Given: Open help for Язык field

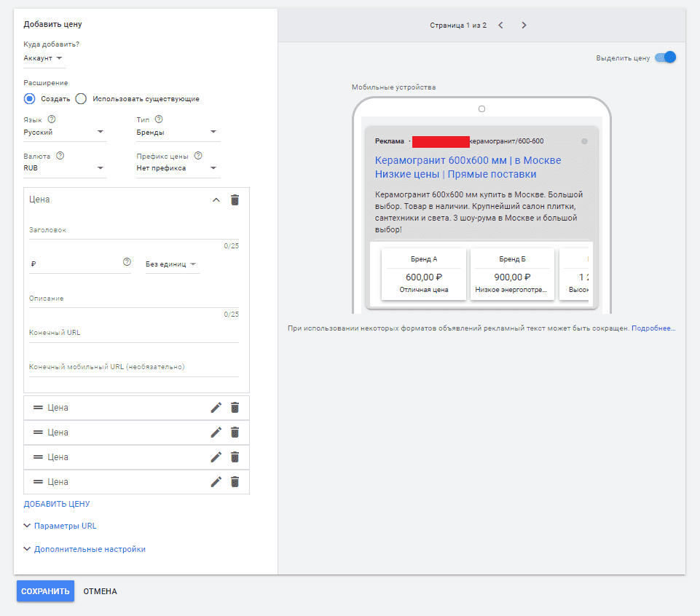Looking at the screenshot, I should [52, 119].
